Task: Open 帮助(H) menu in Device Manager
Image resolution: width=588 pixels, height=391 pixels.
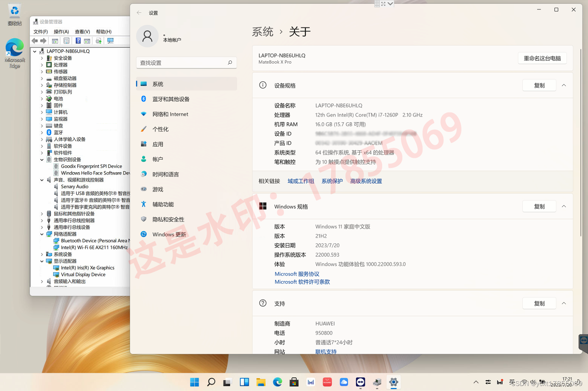Action: [x=104, y=32]
